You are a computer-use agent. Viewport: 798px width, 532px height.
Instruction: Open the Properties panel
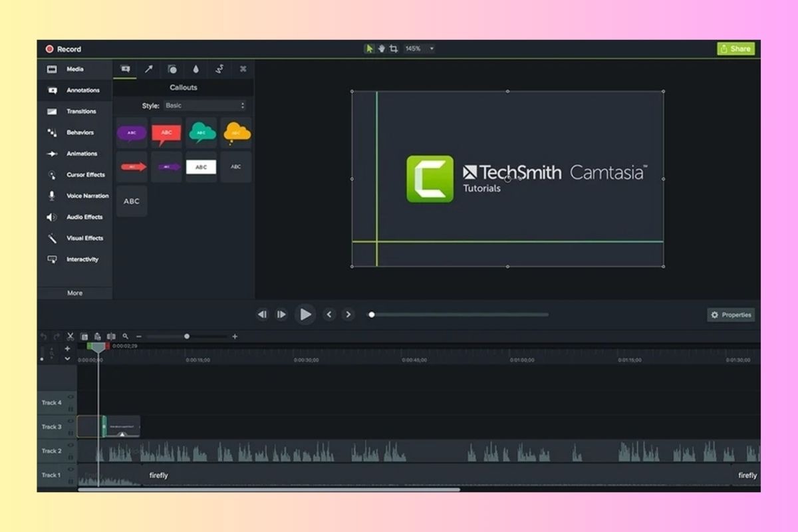(x=731, y=315)
